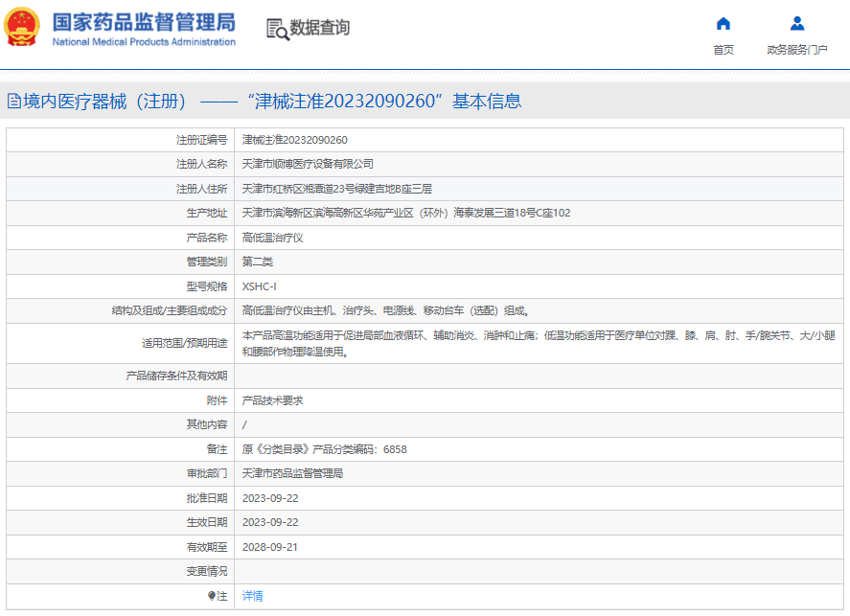Click the 结构及组成/主要组成成分 label
Image resolution: width=850 pixels, height=616 pixels.
point(170,310)
